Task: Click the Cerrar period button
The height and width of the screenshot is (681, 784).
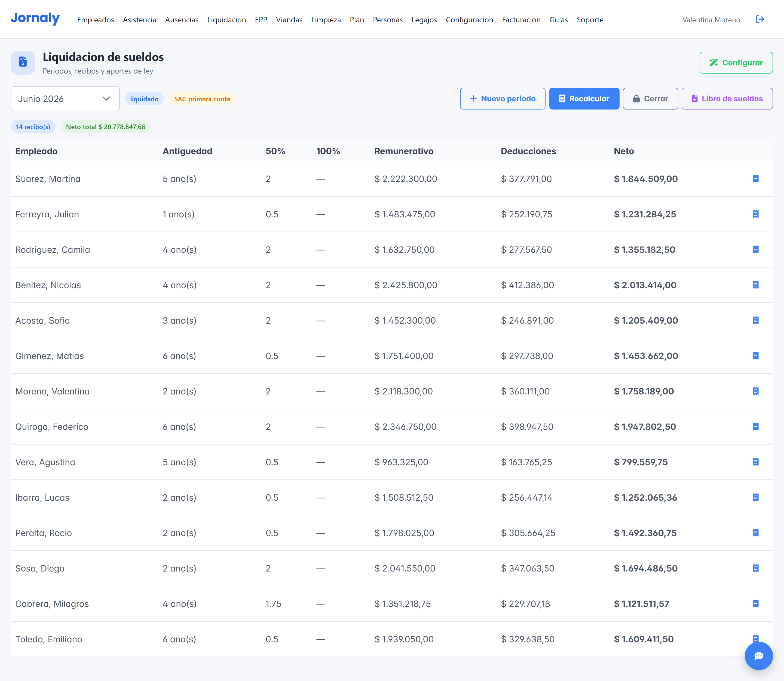Action: (x=650, y=99)
